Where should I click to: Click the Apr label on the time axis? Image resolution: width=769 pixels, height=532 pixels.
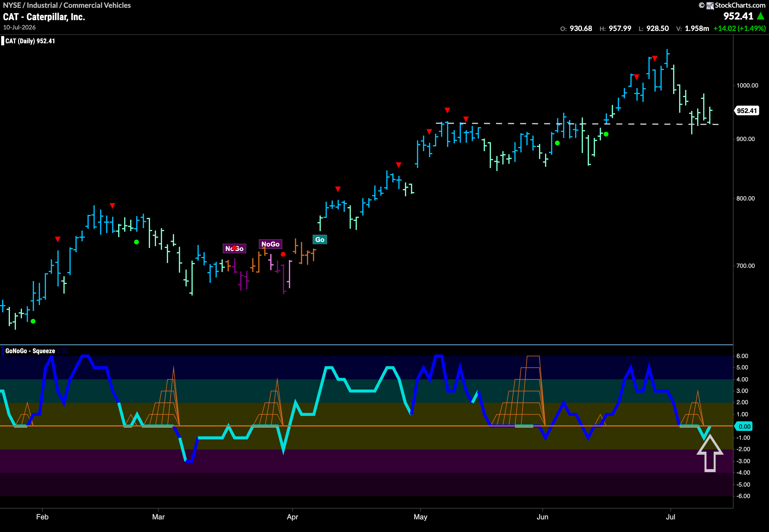292,517
